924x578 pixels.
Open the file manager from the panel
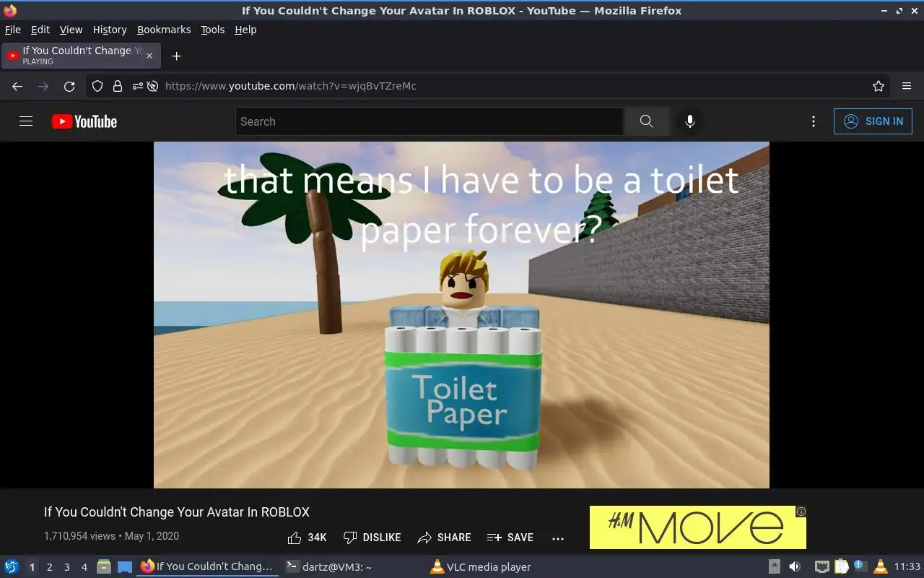click(x=103, y=567)
